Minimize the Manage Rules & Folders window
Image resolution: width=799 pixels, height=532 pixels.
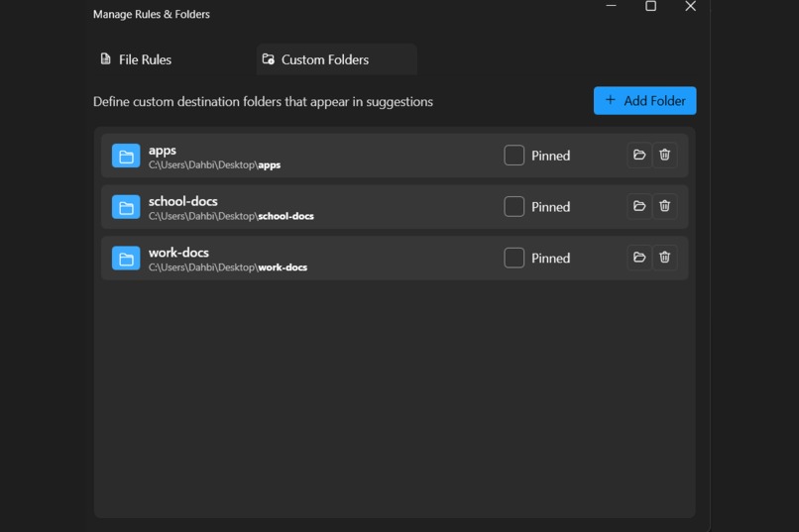tap(611, 6)
